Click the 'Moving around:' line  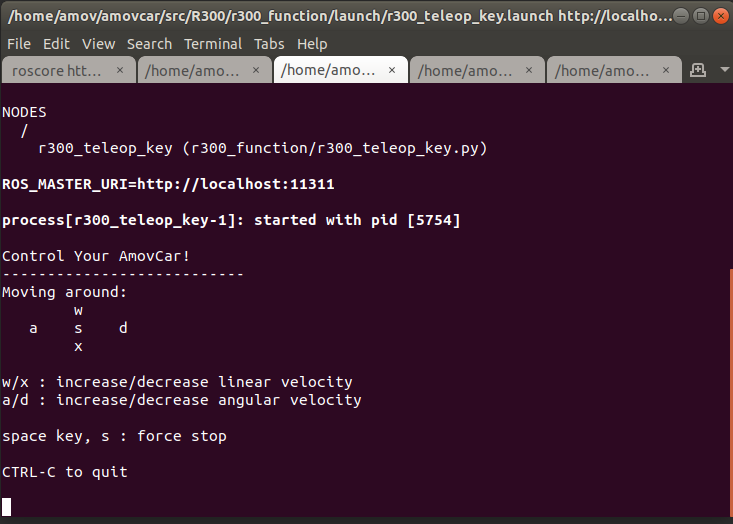click(65, 292)
